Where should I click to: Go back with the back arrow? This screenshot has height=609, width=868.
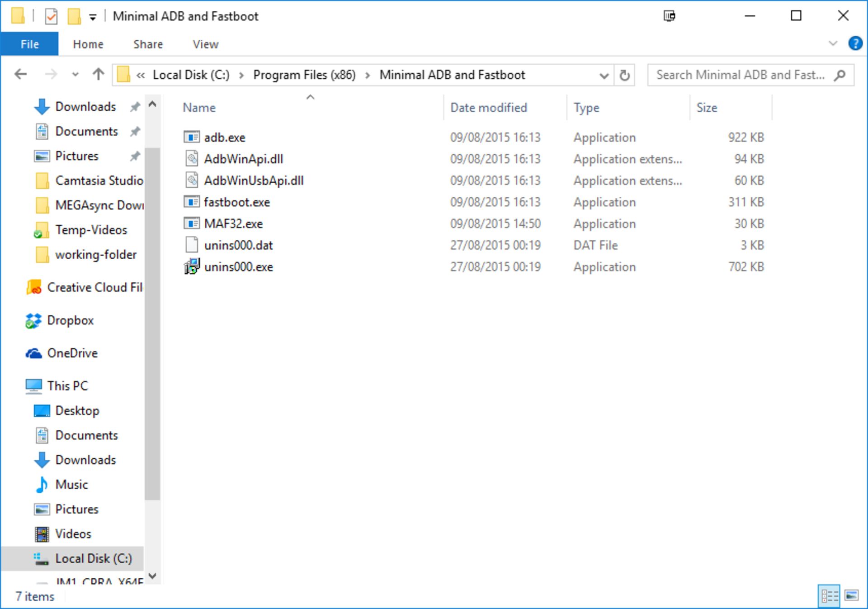coord(21,74)
